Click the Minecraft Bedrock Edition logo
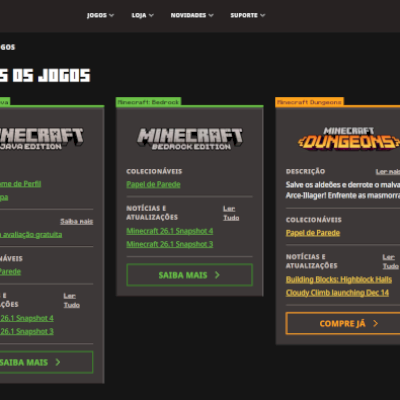This screenshot has height=400, width=400. click(190, 139)
